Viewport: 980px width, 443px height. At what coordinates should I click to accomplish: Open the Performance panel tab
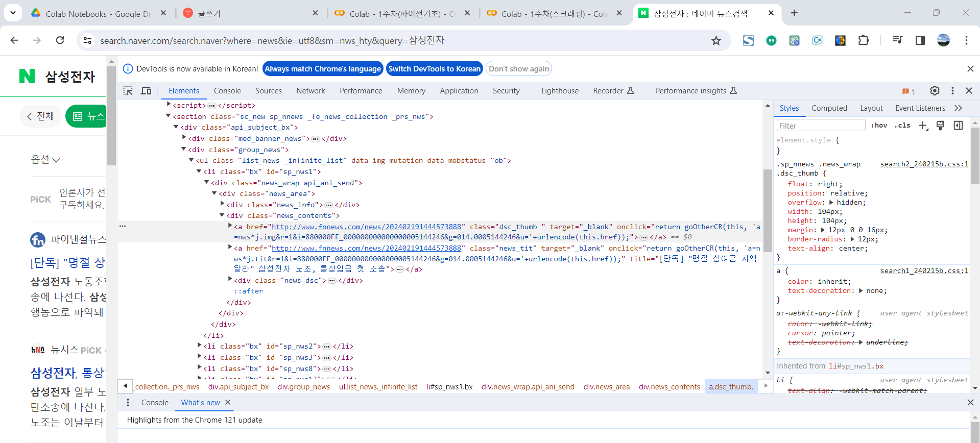point(361,91)
